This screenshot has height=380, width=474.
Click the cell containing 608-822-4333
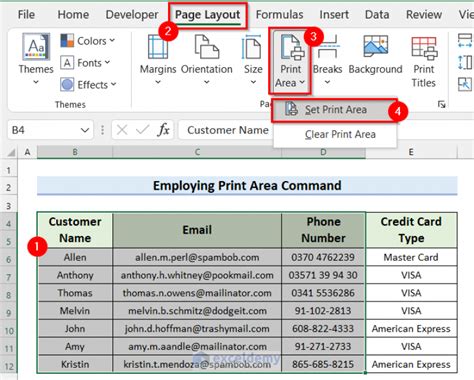coord(323,329)
